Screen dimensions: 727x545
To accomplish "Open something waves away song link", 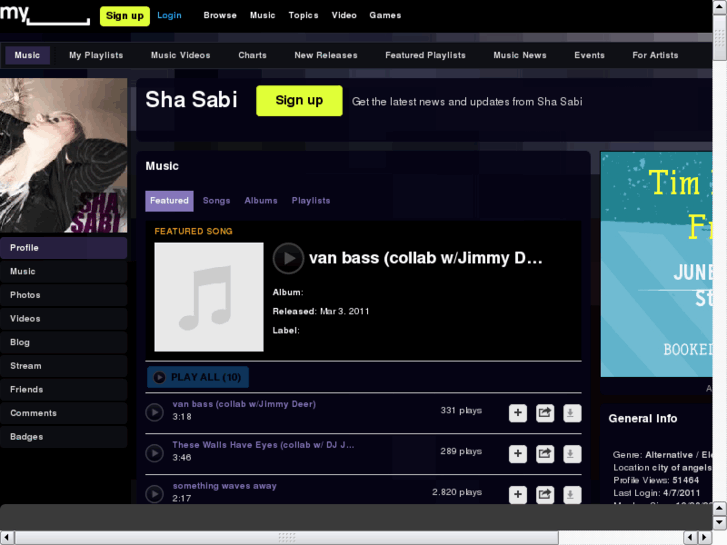I will tap(224, 486).
